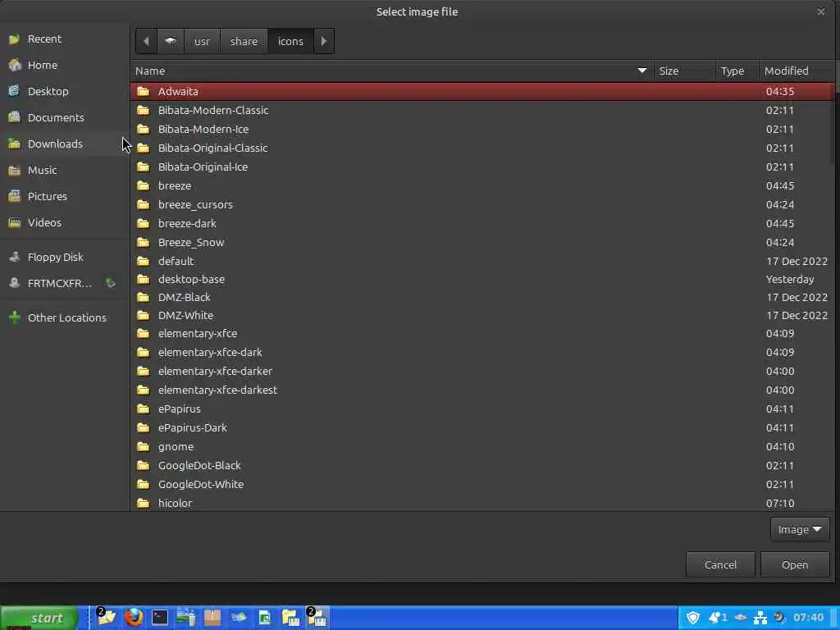Select the elementary-xfce-darkest folder
This screenshot has height=630, width=840.
pyautogui.click(x=481, y=390)
